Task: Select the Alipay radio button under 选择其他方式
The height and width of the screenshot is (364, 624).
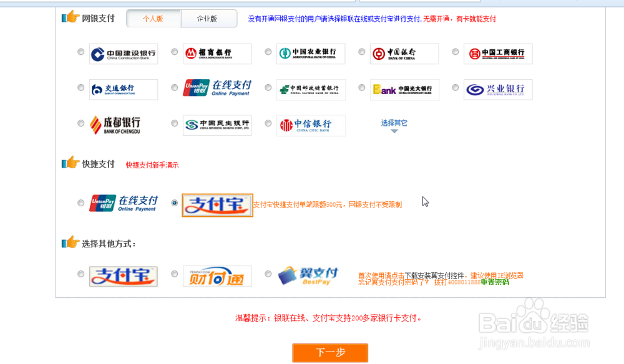Action: coord(80,274)
